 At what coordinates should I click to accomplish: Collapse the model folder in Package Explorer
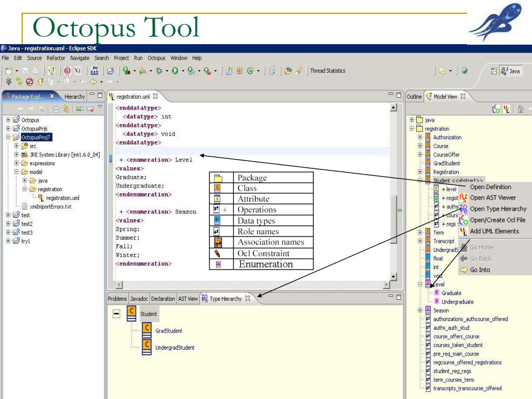[16, 171]
